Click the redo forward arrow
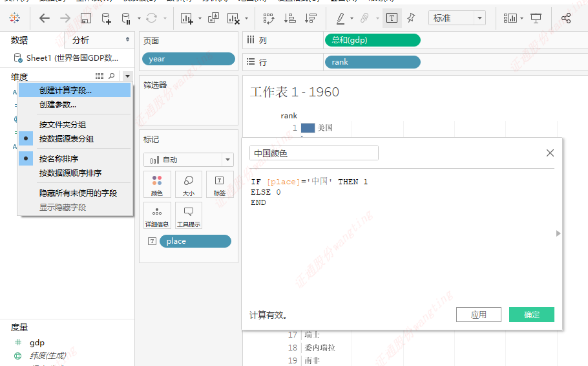The width and height of the screenshot is (588, 366). coord(65,18)
